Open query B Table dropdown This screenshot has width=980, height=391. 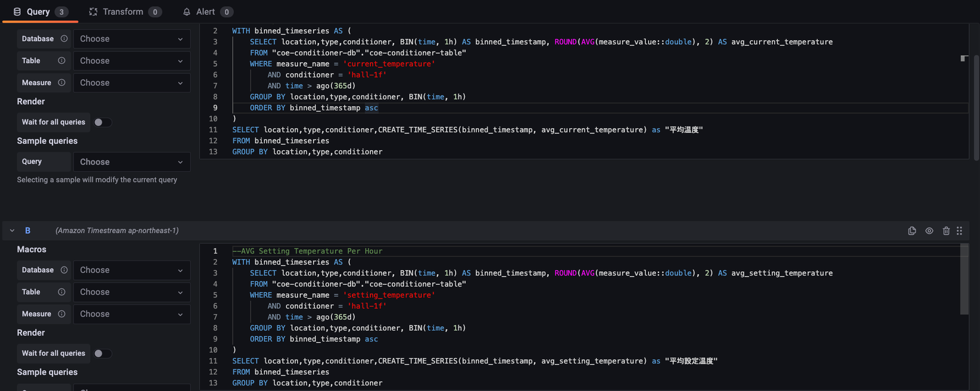click(131, 292)
